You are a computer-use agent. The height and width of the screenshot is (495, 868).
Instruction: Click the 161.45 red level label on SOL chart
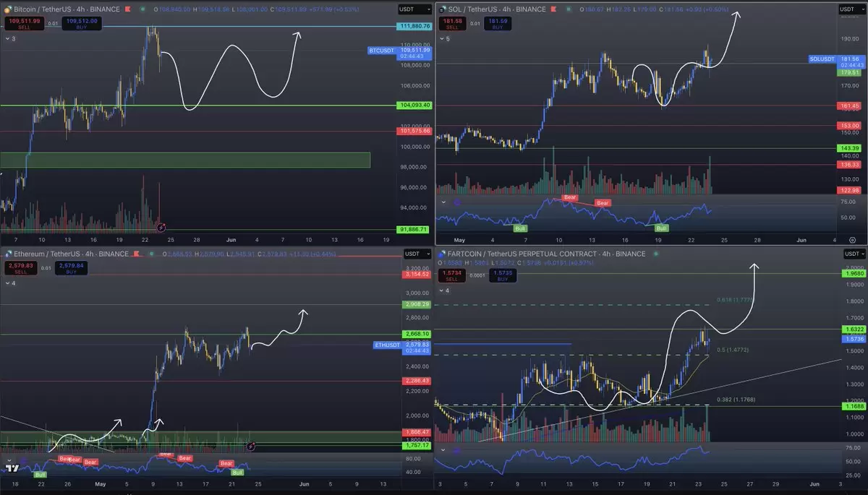[848, 106]
